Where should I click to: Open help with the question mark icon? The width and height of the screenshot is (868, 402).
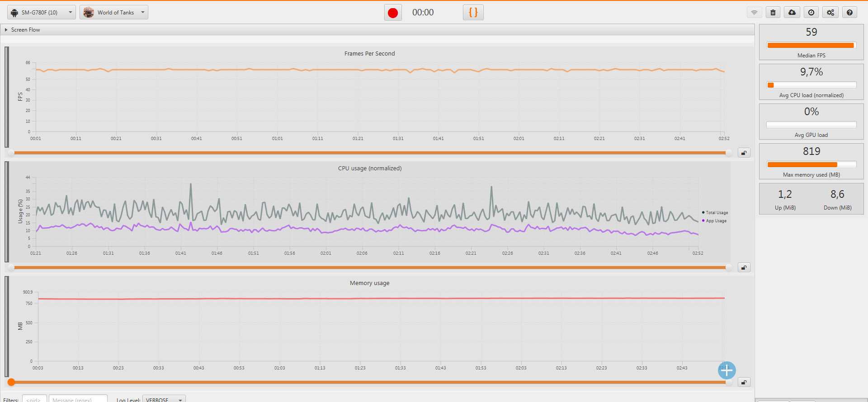849,13
